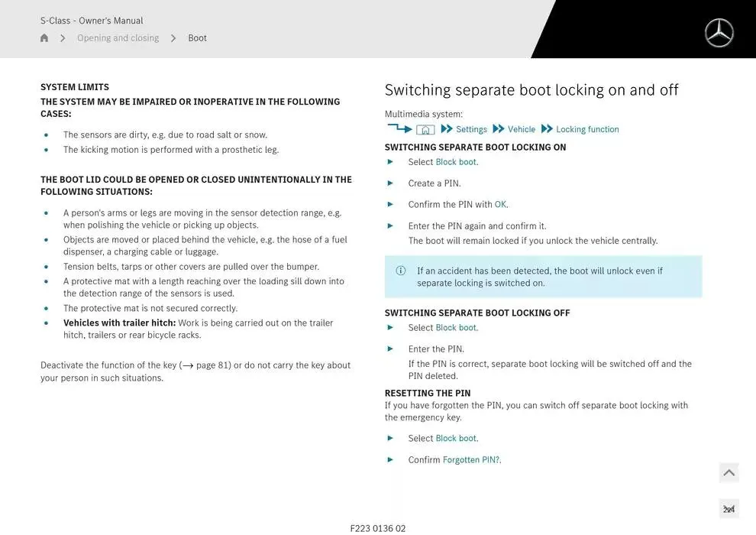Click the arrow bullet beside Create a PIN

[389, 183]
